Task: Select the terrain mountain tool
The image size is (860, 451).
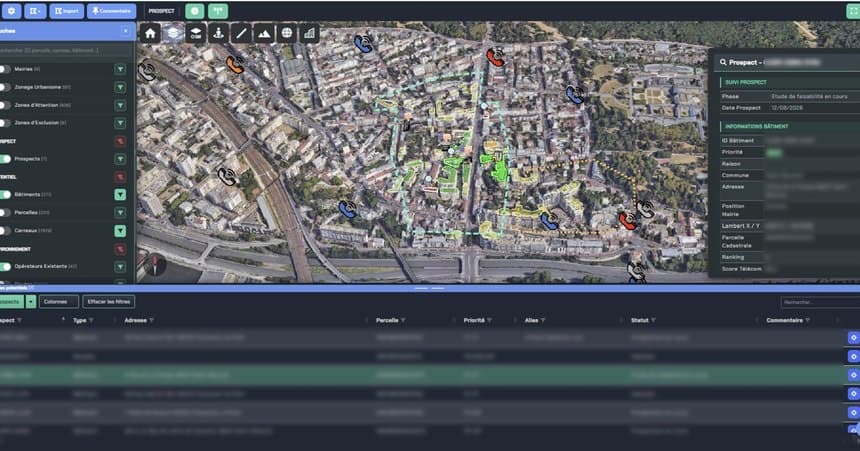Action: [x=264, y=33]
